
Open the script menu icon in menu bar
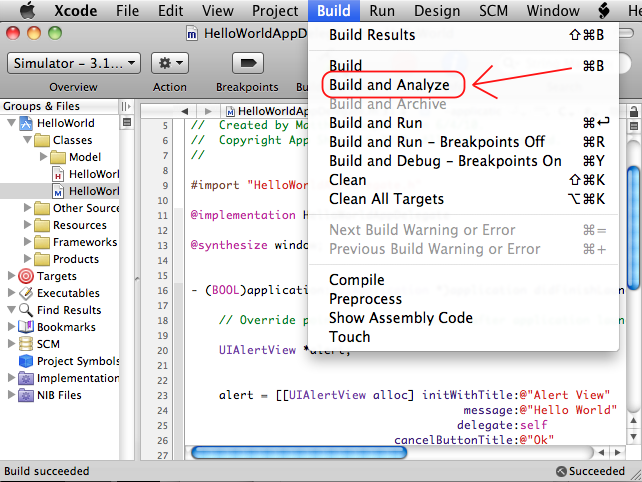604,11
